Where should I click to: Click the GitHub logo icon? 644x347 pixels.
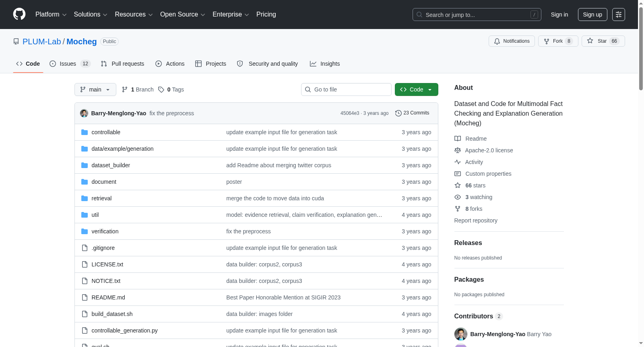[19, 14]
